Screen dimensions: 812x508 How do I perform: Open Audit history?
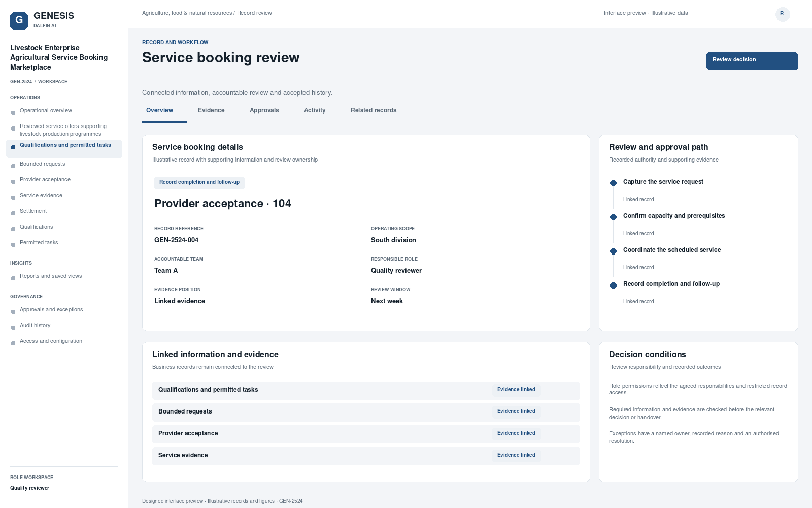[64, 326]
